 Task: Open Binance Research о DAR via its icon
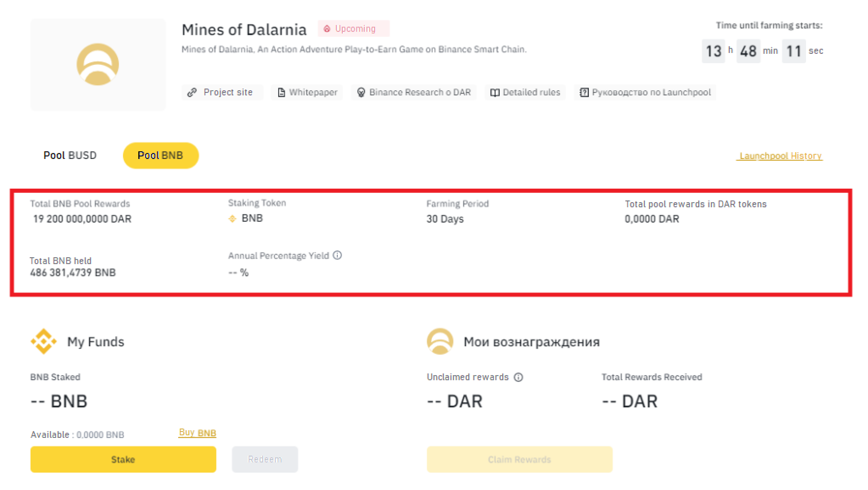coord(361,92)
